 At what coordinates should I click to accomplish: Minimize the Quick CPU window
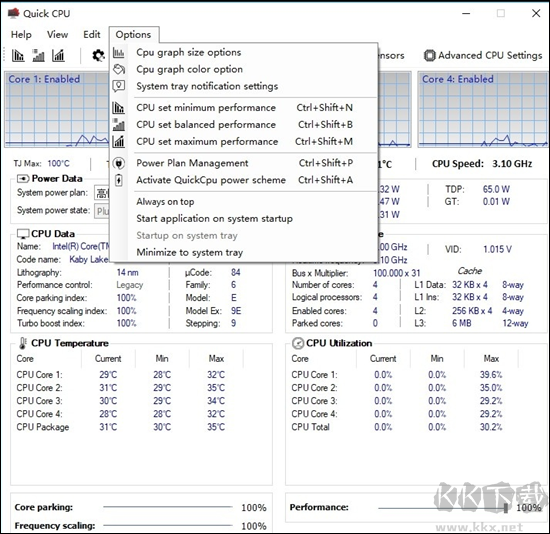tap(466, 13)
